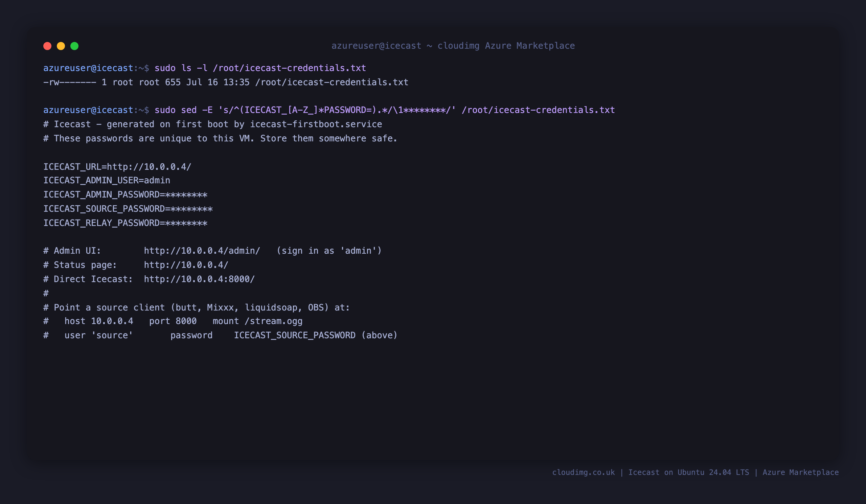This screenshot has width=866, height=504.
Task: Click 'ICECAST_SOURCE_PASSWORD (above)' text
Action: [x=316, y=335]
